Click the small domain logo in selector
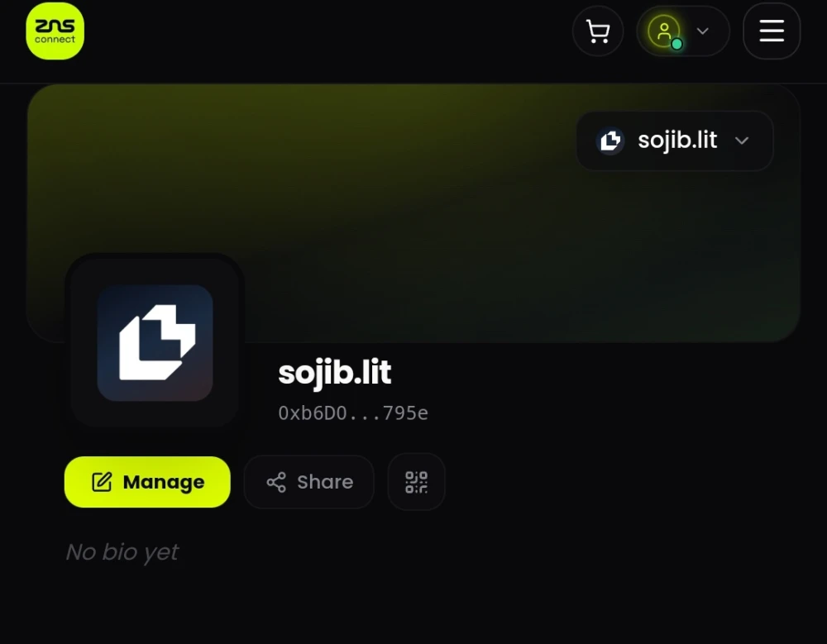The image size is (827, 644). click(x=610, y=141)
